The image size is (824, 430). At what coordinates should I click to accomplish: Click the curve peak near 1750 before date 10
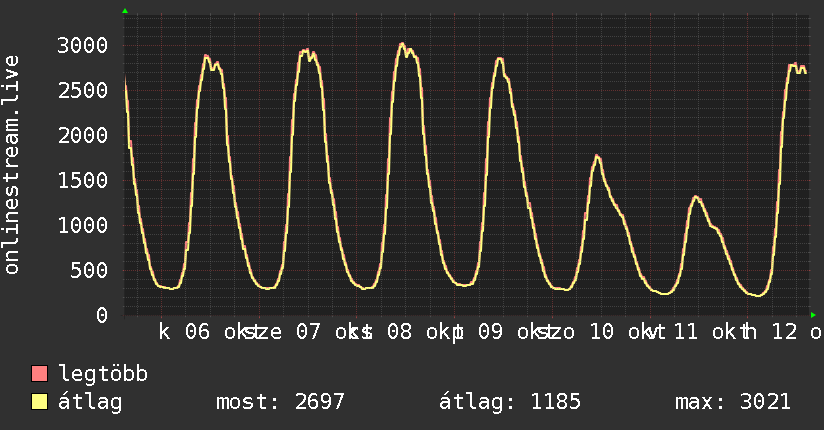[597, 156]
